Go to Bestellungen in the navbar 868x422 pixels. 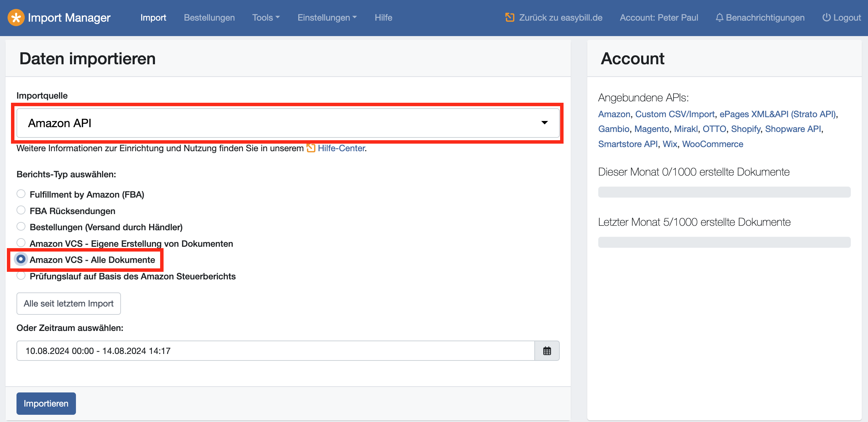(209, 18)
